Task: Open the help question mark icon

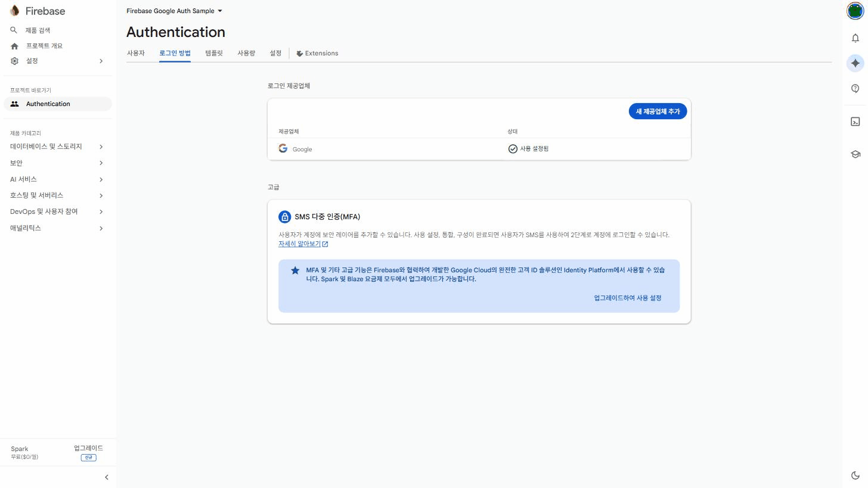Action: click(855, 89)
